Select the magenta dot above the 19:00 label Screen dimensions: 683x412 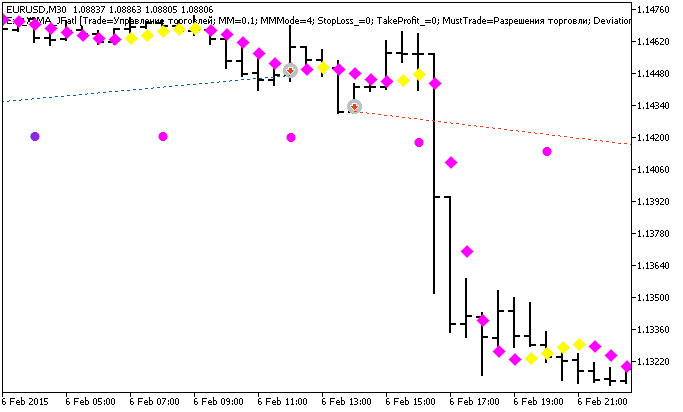[547, 151]
